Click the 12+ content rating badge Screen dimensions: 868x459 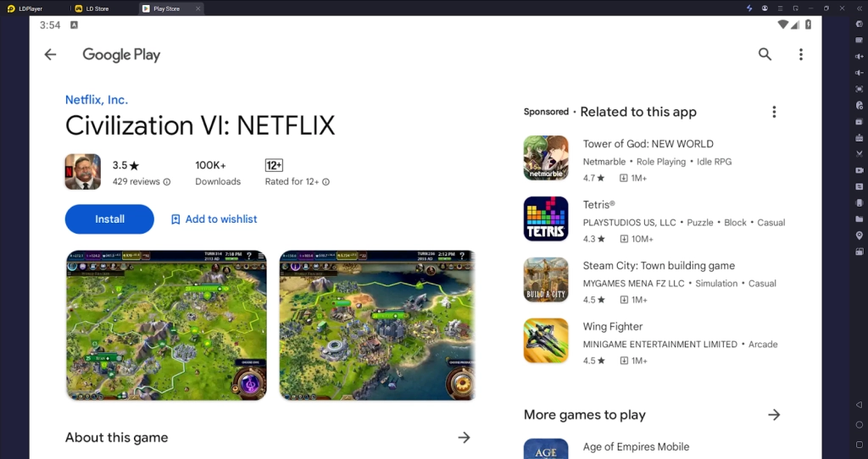click(274, 165)
